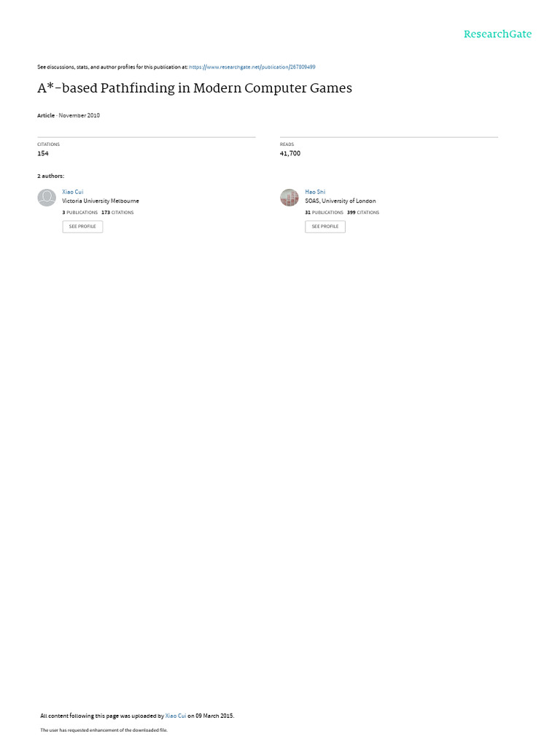Click the citations count 154
Image resolution: width=560 pixels, height=747 pixels.
point(43,153)
